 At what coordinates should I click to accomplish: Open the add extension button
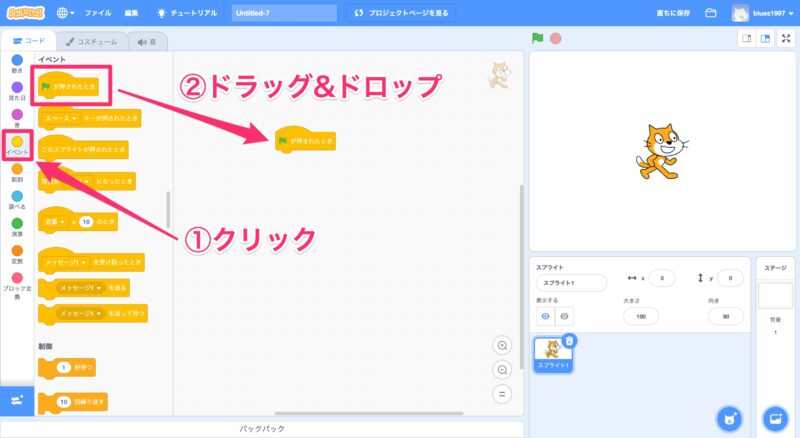click(16, 400)
